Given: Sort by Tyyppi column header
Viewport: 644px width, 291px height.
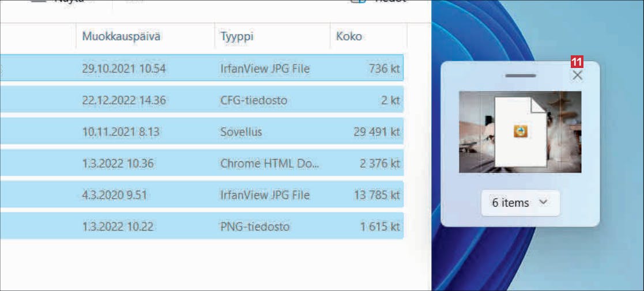Looking at the screenshot, I should [x=237, y=36].
